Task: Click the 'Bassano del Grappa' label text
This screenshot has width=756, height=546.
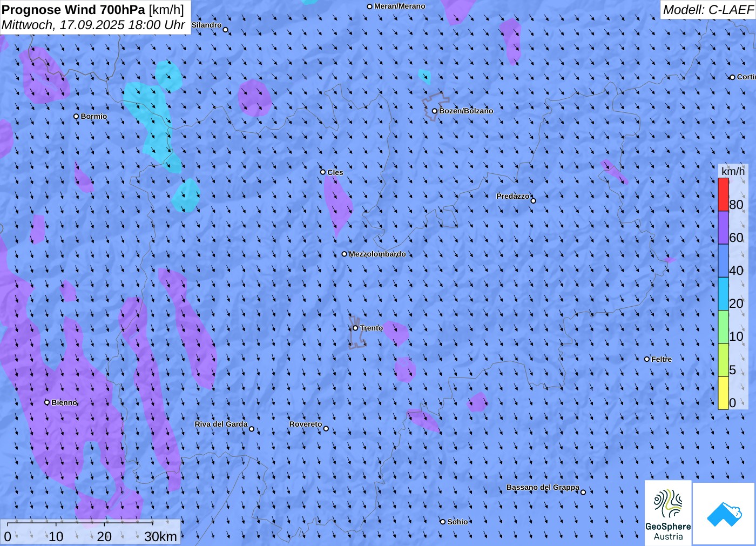Action: point(543,487)
